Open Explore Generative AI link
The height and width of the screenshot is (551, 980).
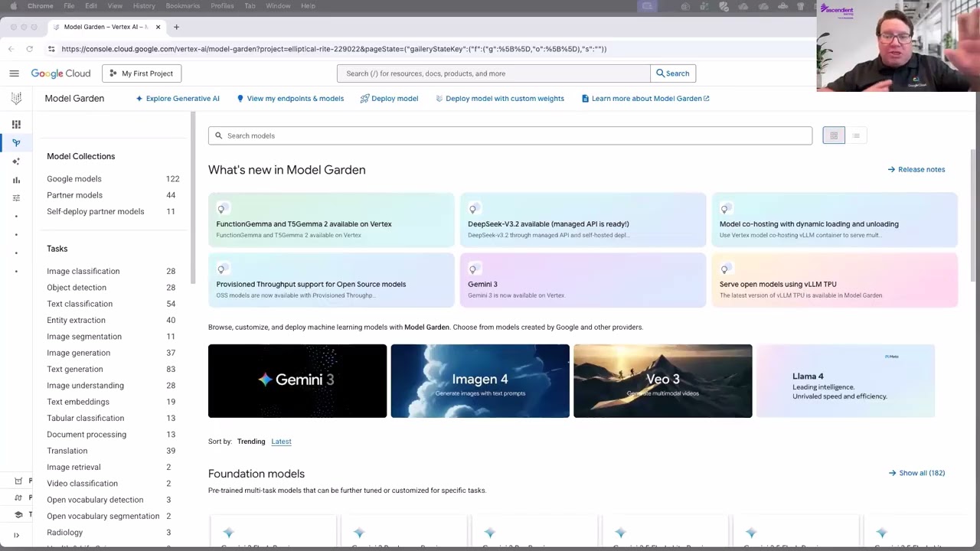click(x=178, y=98)
